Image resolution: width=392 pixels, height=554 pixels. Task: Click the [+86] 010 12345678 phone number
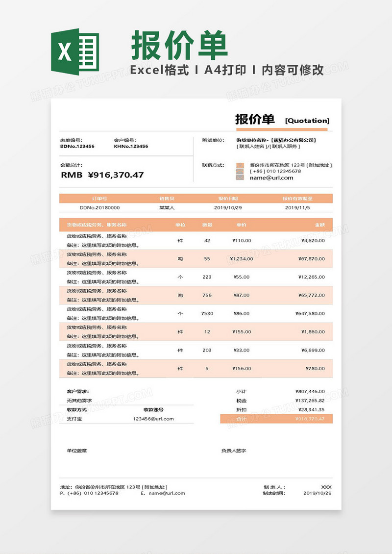pos(275,172)
